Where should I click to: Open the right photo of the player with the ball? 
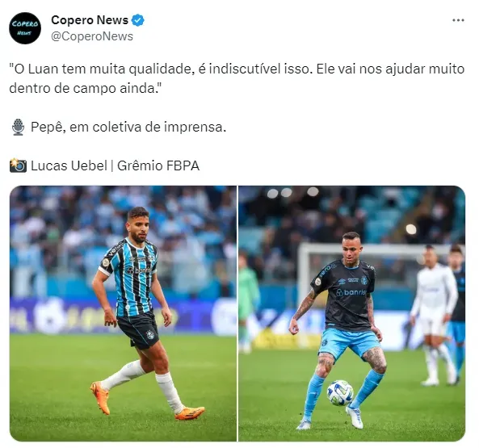351,313
